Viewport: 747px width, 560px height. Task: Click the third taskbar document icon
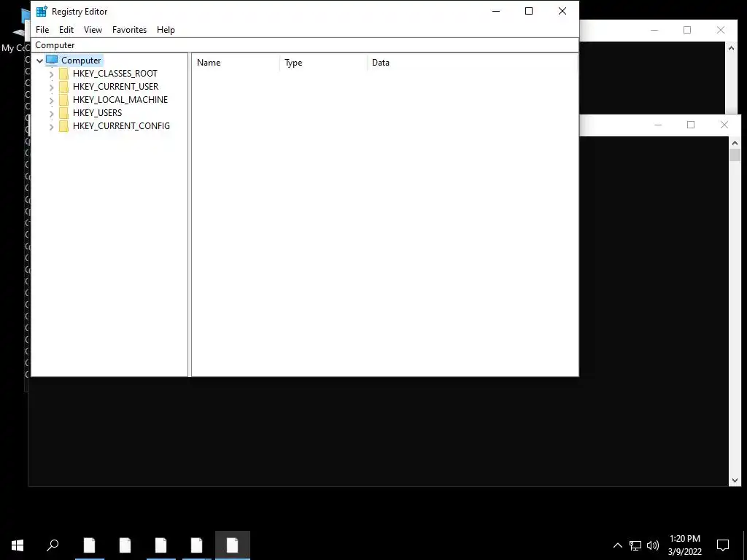click(161, 545)
